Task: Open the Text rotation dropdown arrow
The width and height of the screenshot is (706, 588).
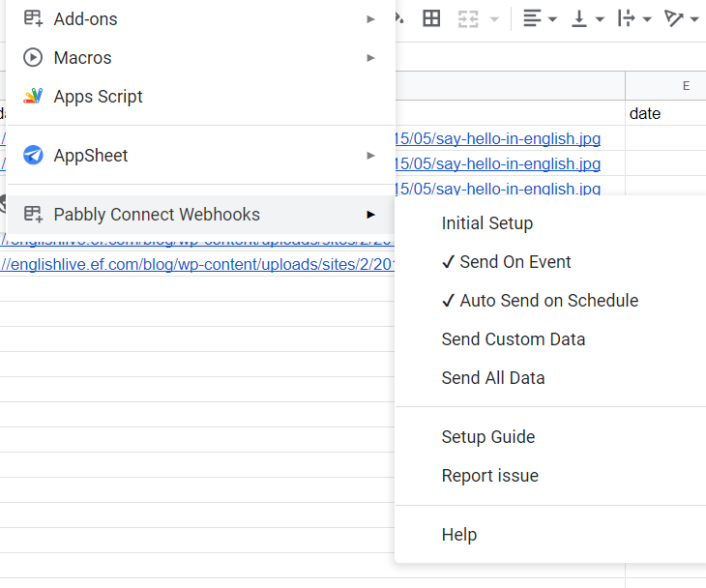Action: click(x=694, y=19)
